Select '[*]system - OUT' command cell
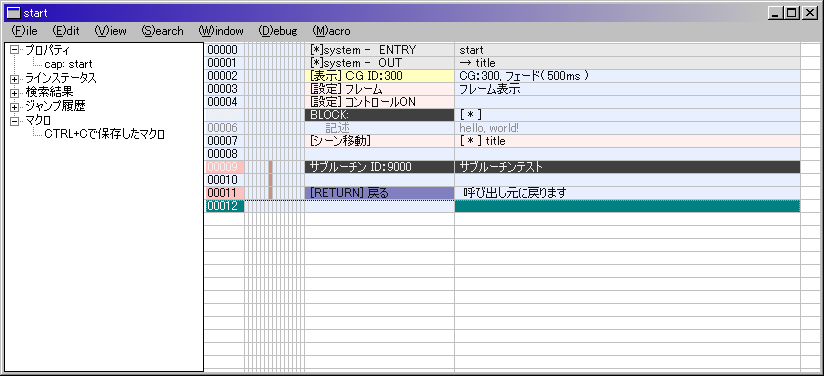 tap(379, 63)
